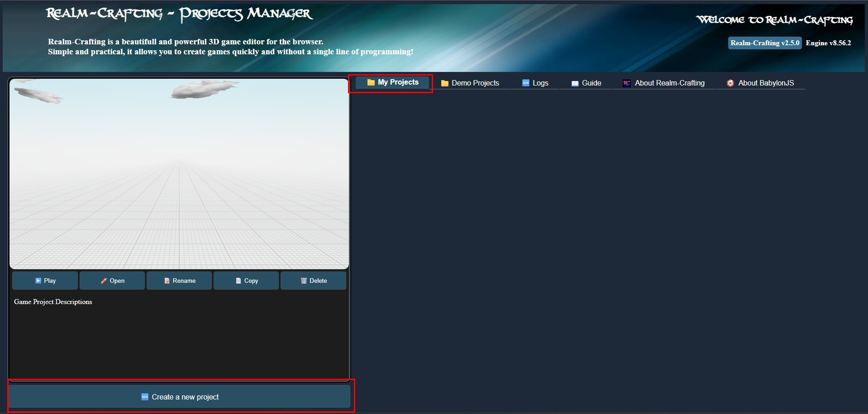Click the Engine v8.56.2 label
The height and width of the screenshot is (414, 868).
click(x=828, y=43)
